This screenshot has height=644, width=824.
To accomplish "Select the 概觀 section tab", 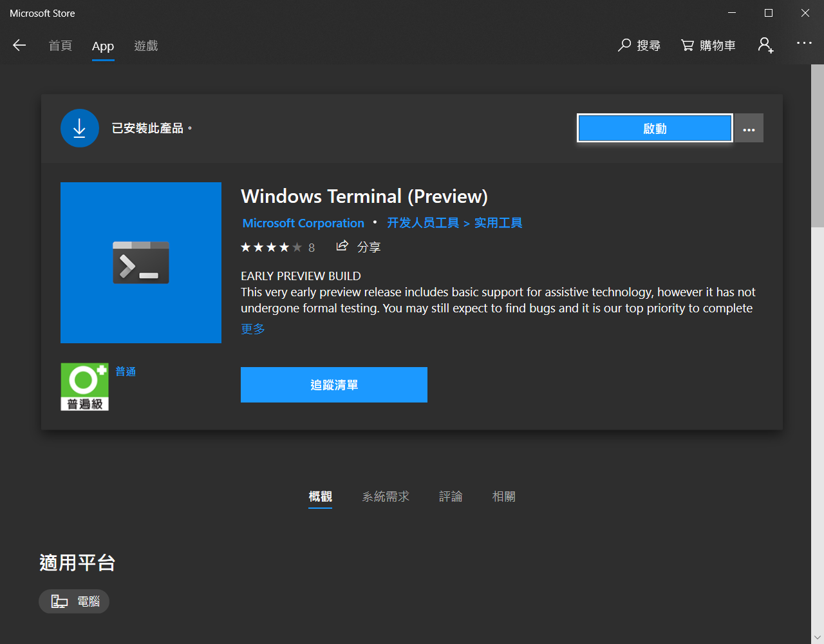I will tap(320, 497).
